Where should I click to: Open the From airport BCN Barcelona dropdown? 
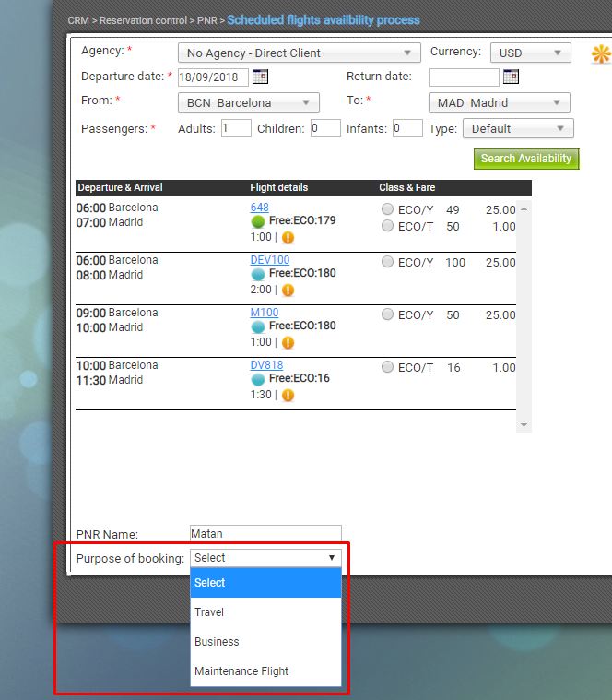(x=249, y=102)
